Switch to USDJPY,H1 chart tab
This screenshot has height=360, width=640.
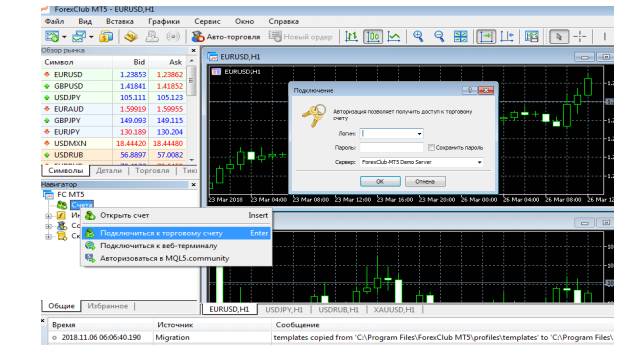coord(284,309)
